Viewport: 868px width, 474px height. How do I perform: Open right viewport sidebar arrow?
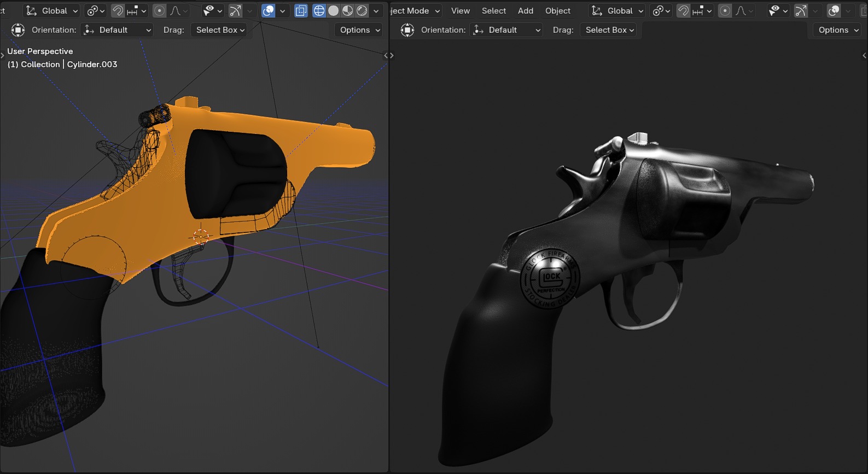tap(864, 55)
